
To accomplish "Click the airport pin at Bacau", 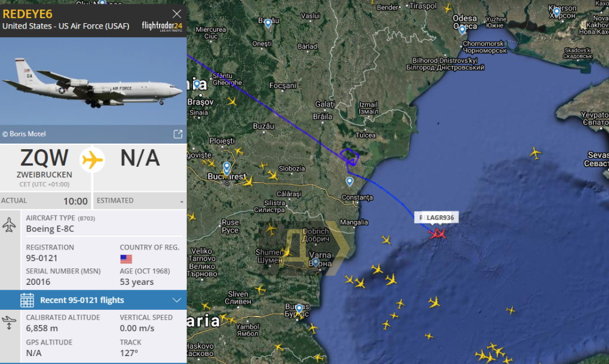I will [268, 23].
